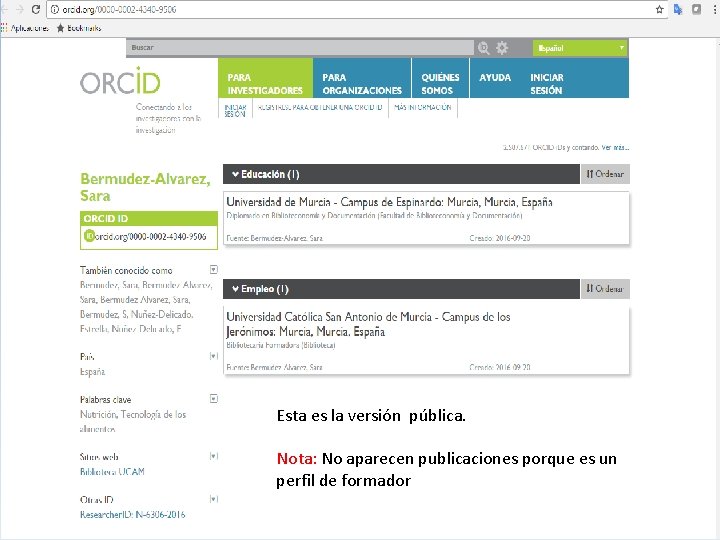The height and width of the screenshot is (540, 720).
Task: Click into the Buscar search field
Action: 300,48
